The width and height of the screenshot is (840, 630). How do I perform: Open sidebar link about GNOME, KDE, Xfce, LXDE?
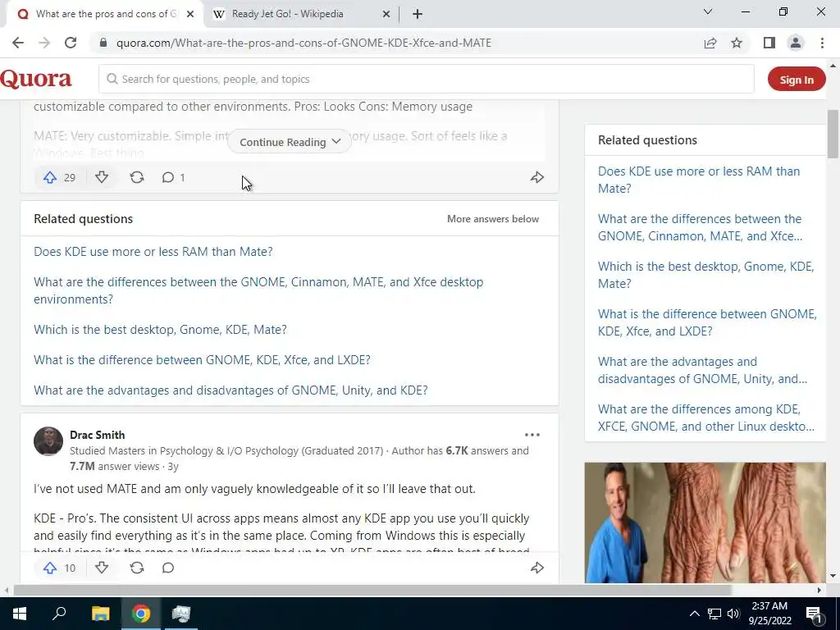(x=707, y=322)
